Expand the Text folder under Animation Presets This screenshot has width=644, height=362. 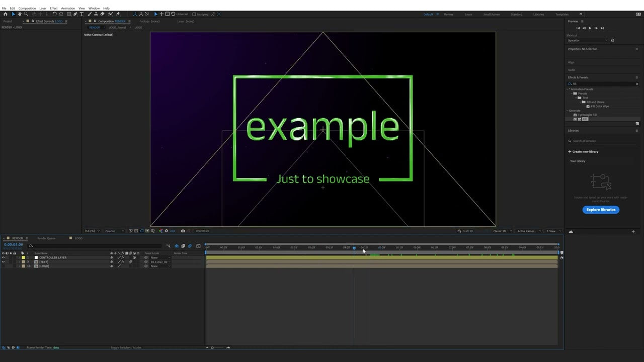(x=576, y=98)
